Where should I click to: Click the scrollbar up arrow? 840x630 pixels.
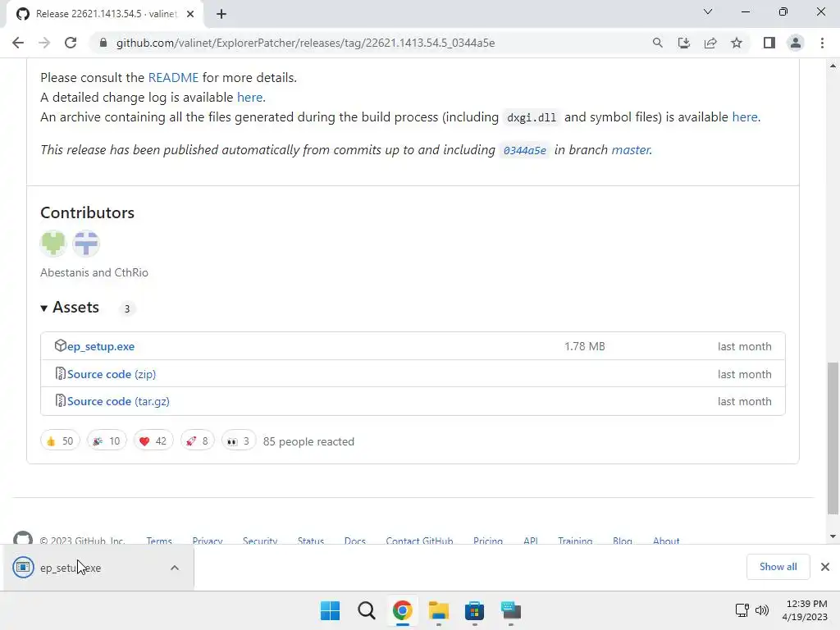[x=833, y=66]
